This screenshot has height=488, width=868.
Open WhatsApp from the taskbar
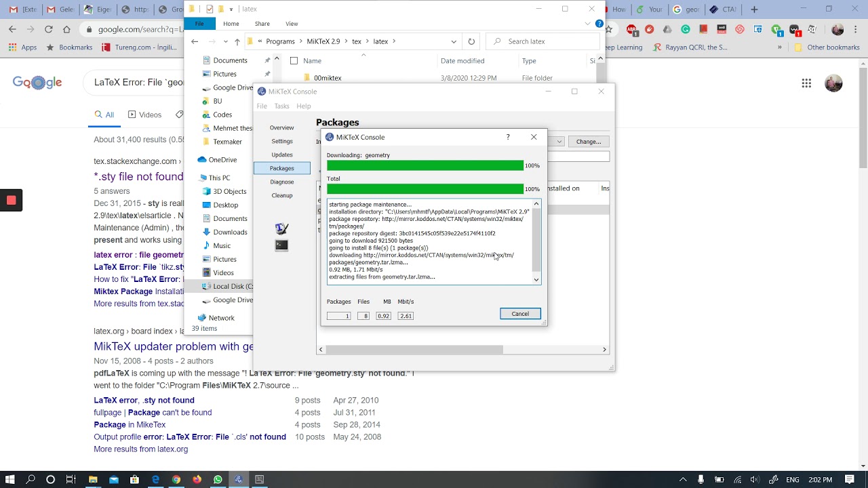click(x=218, y=479)
